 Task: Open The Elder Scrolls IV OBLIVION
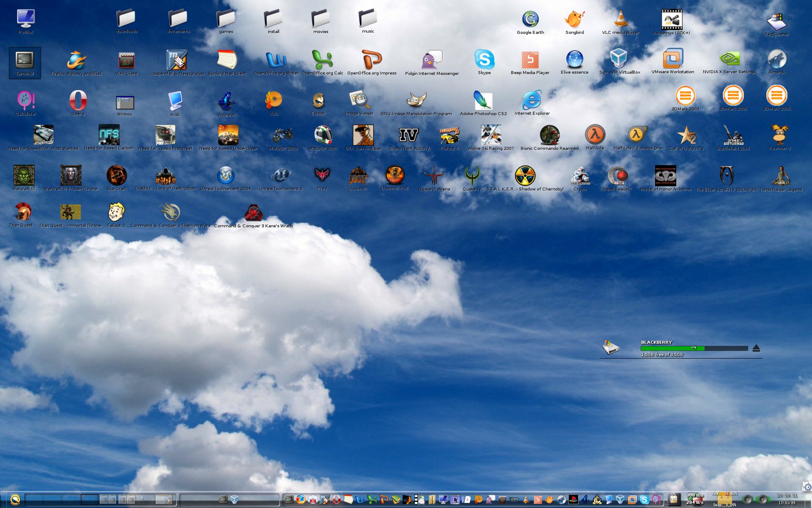pos(726,179)
